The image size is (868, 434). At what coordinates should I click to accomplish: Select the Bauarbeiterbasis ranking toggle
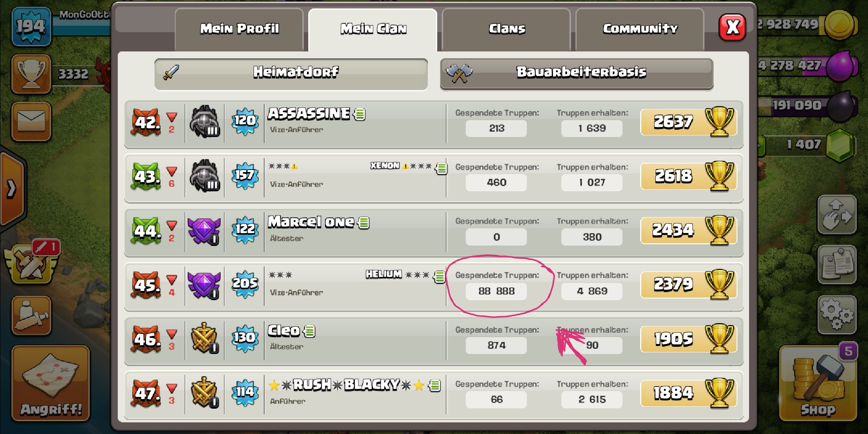[577, 74]
